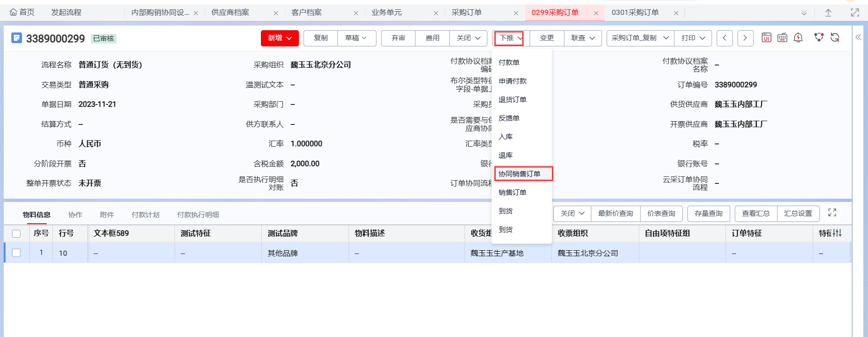Screen dimensions: 868x337
Task: Open the workflow graph icon
Action: click(819, 38)
